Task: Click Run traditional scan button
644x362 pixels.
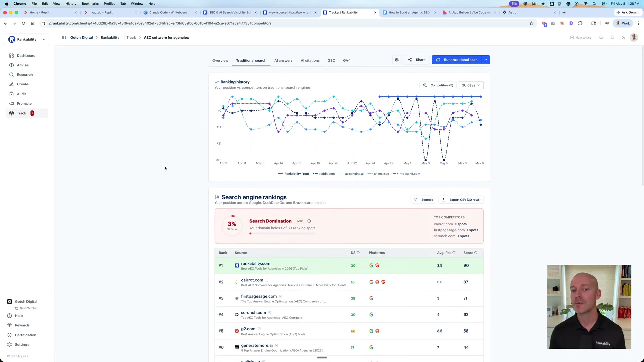Action: tap(457, 60)
